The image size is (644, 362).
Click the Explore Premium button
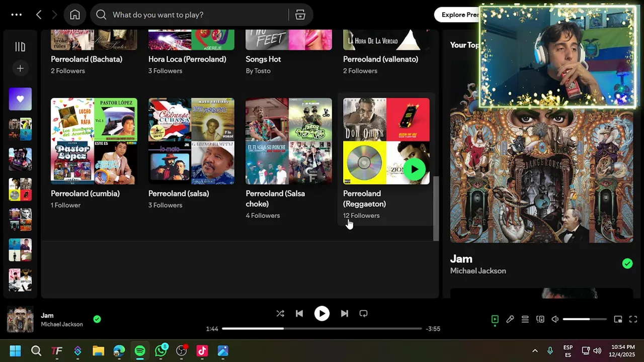[458, 15]
